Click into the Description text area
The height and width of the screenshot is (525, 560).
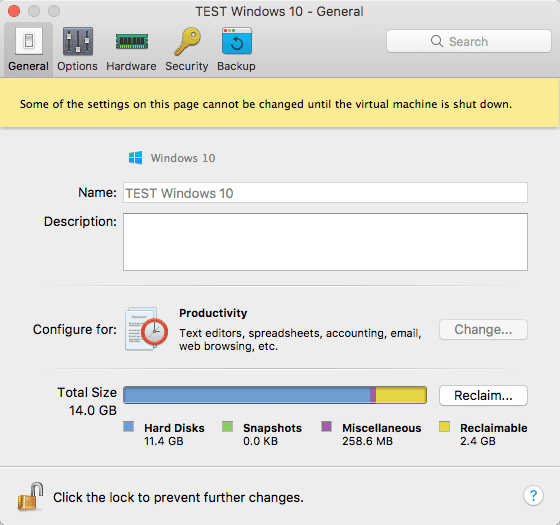[325, 242]
